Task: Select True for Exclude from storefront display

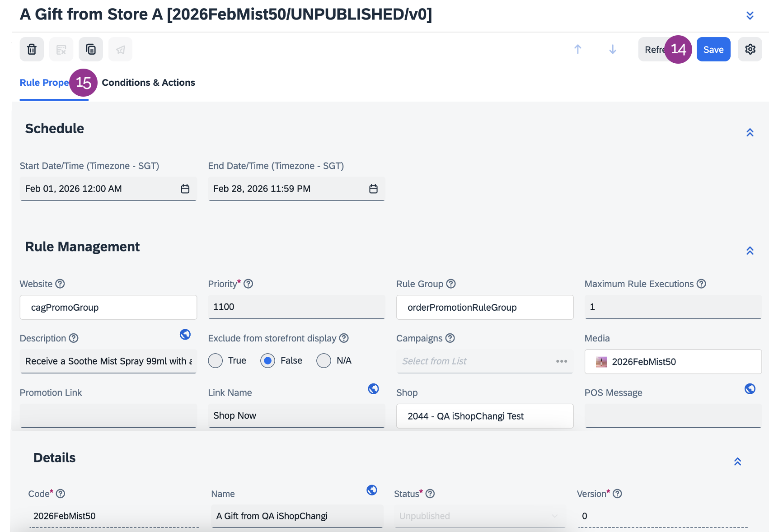Action: coord(216,361)
